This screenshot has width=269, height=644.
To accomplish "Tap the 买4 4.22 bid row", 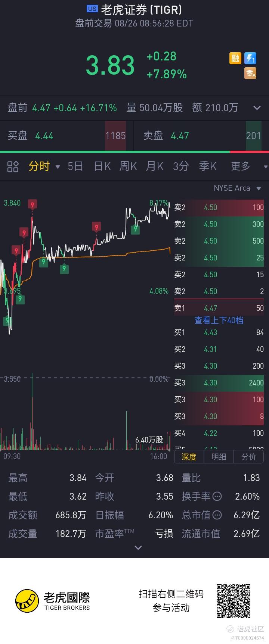I will (219, 433).
